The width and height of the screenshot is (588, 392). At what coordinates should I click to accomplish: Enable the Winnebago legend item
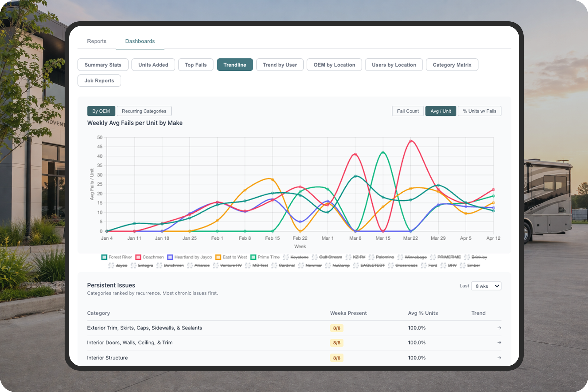(413, 257)
